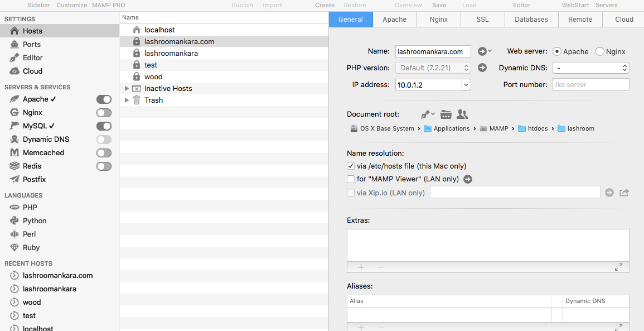Switch to General tab
Screen dimensions: 644x331
(351, 20)
